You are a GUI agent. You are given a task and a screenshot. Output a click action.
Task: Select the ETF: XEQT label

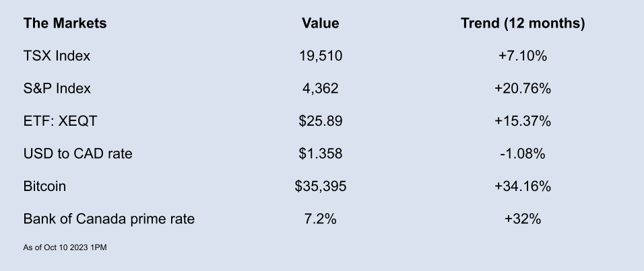[x=61, y=121]
